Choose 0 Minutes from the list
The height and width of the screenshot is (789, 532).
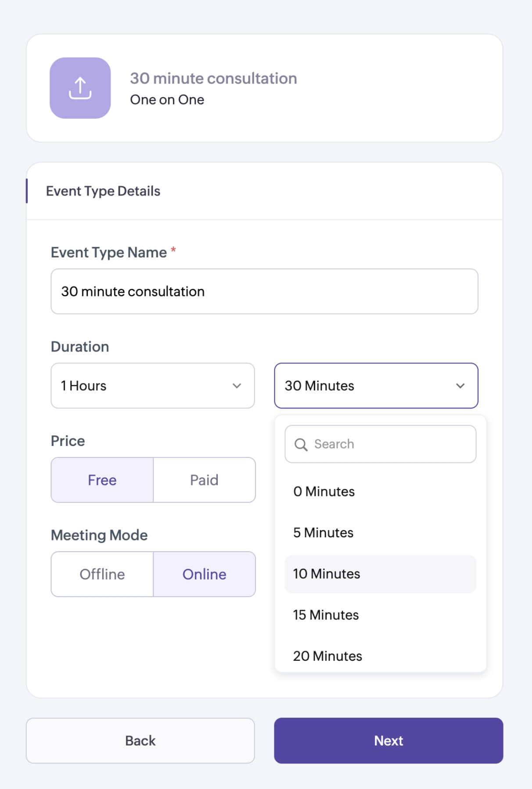324,492
